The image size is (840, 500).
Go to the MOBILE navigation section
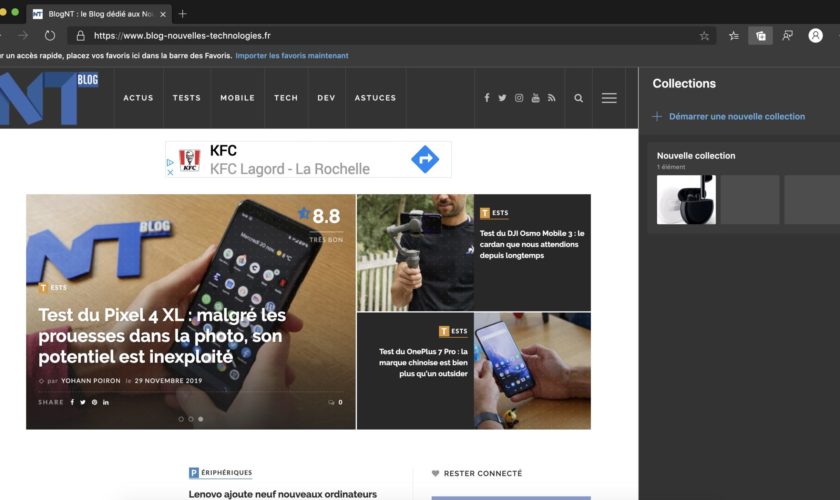237,98
